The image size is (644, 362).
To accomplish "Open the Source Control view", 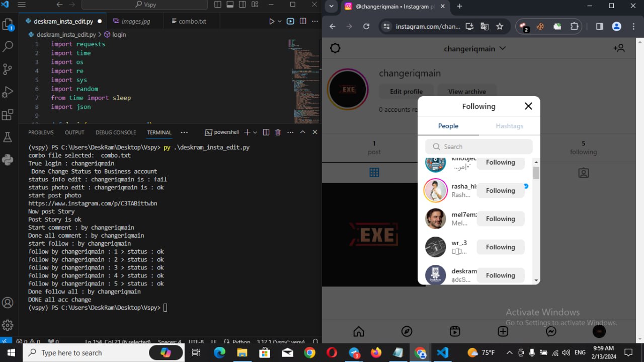I will click(8, 69).
